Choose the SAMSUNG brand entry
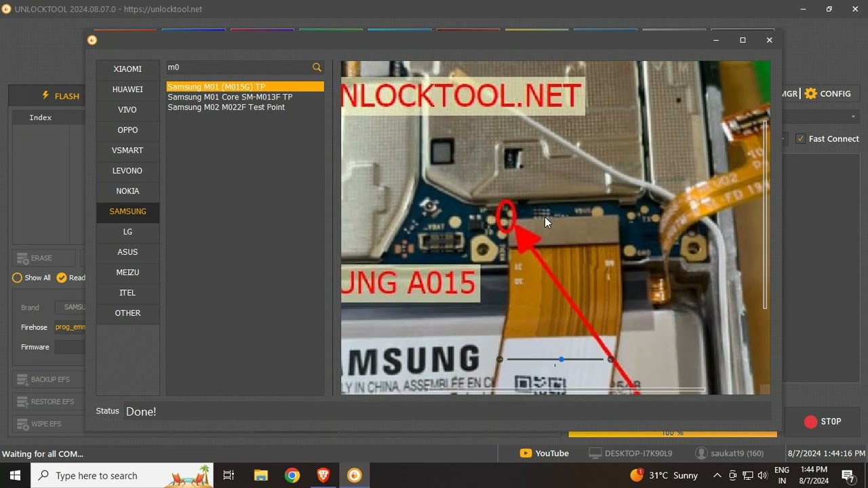 click(x=127, y=211)
